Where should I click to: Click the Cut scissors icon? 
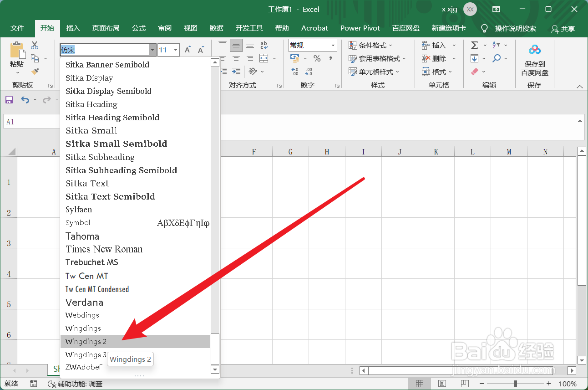[35, 45]
